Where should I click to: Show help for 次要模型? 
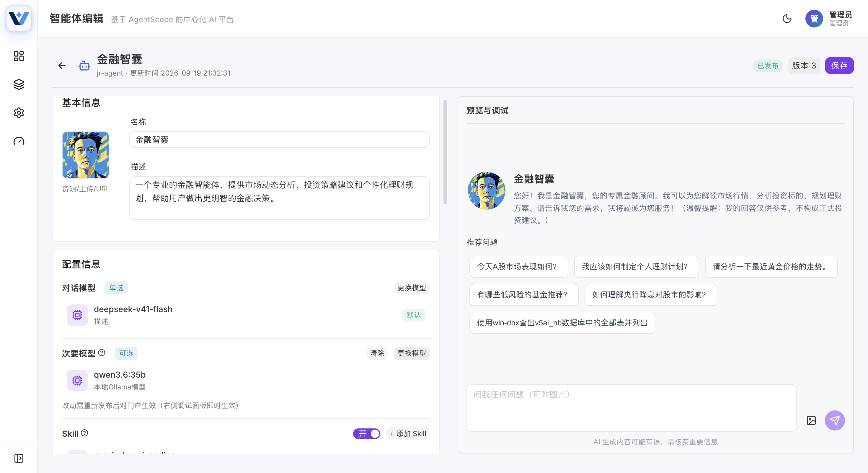click(102, 353)
